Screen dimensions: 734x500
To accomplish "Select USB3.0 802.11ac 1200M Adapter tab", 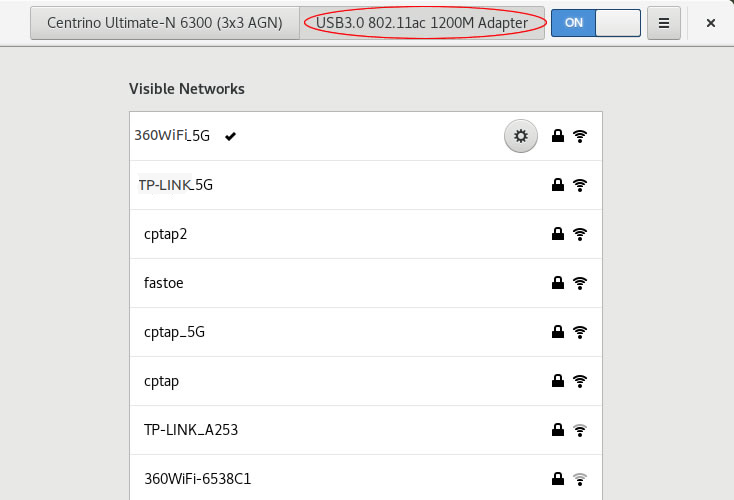I will [422, 23].
